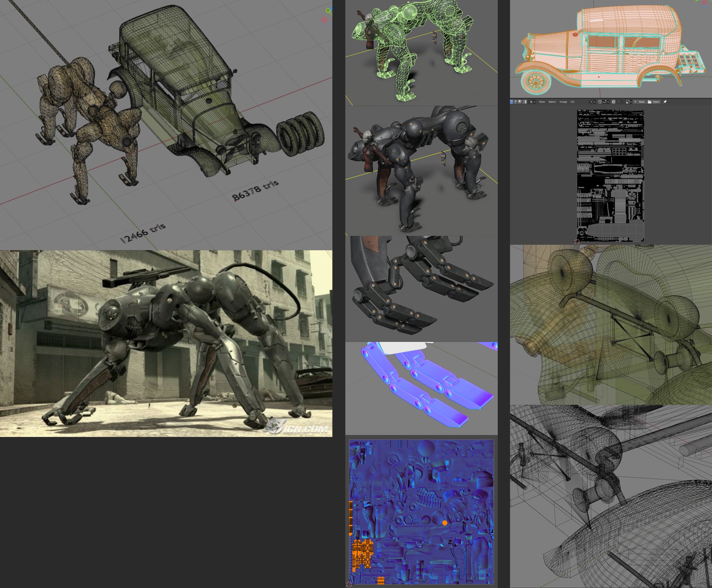The height and width of the screenshot is (588, 712).
Task: Toggle UV snapping magnet
Action: pyautogui.click(x=599, y=102)
